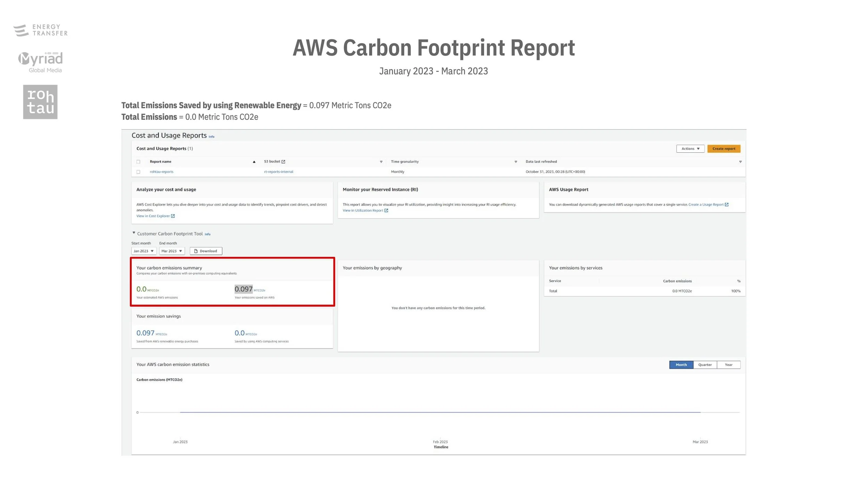The height and width of the screenshot is (488, 868).
Task: Click the Myriad Global Media logo
Action: pos(41,62)
